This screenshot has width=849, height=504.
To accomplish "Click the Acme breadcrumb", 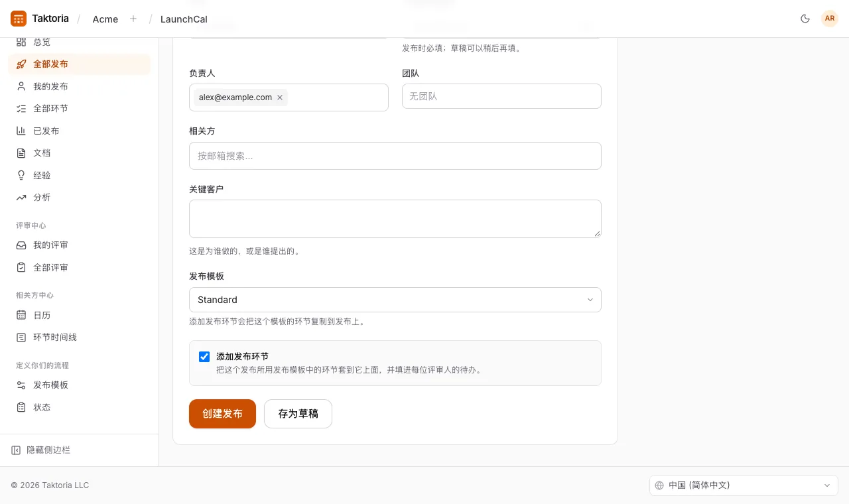I will click(x=105, y=19).
